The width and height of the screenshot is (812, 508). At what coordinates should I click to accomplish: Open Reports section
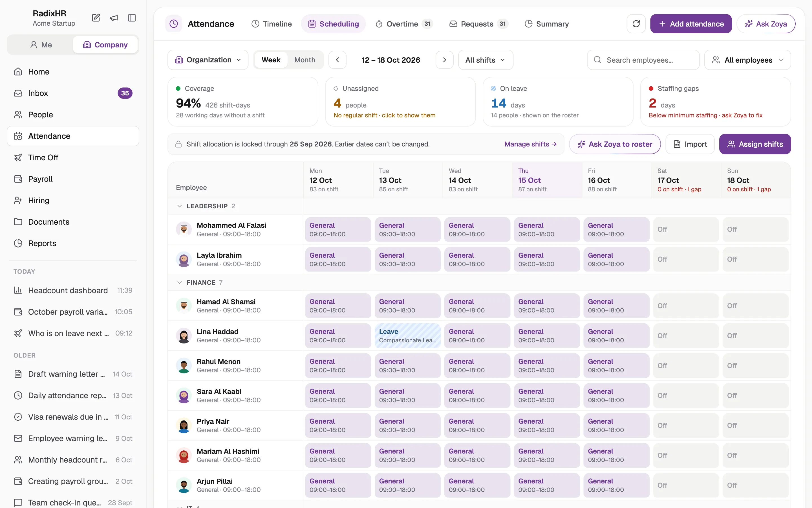tap(73, 244)
